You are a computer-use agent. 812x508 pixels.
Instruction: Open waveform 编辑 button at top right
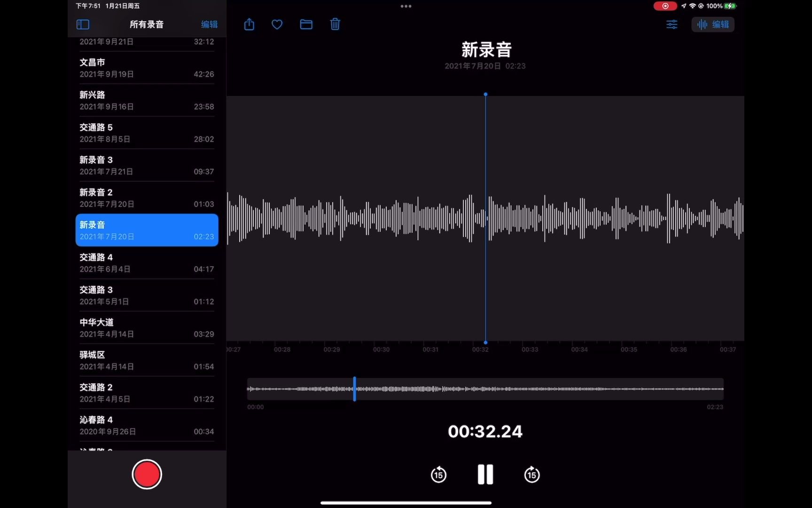[x=713, y=24]
